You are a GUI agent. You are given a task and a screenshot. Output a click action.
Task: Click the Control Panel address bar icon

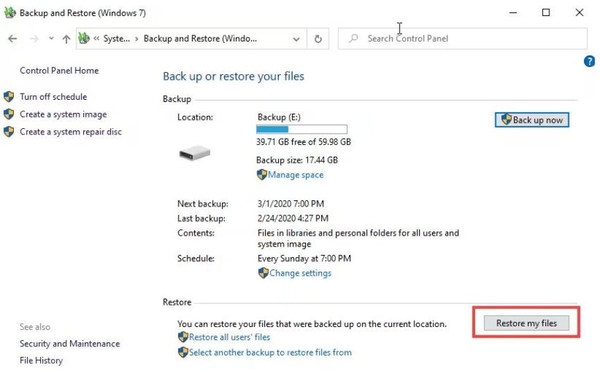[x=84, y=38]
